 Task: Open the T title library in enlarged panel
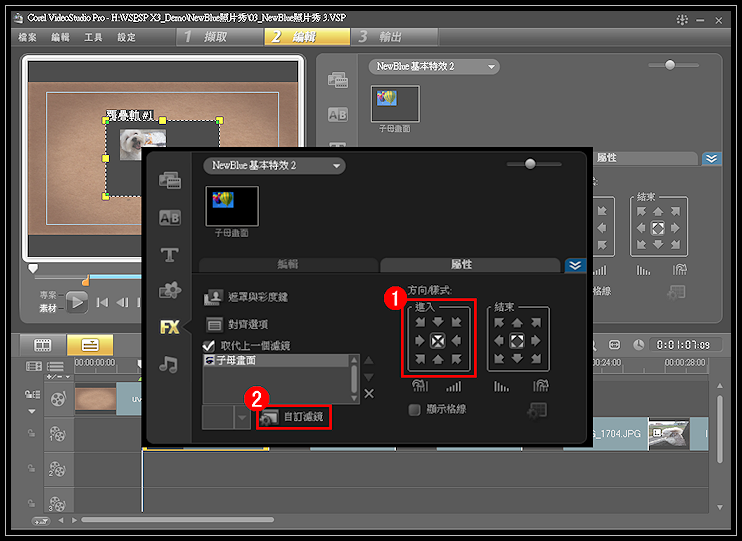pos(169,255)
